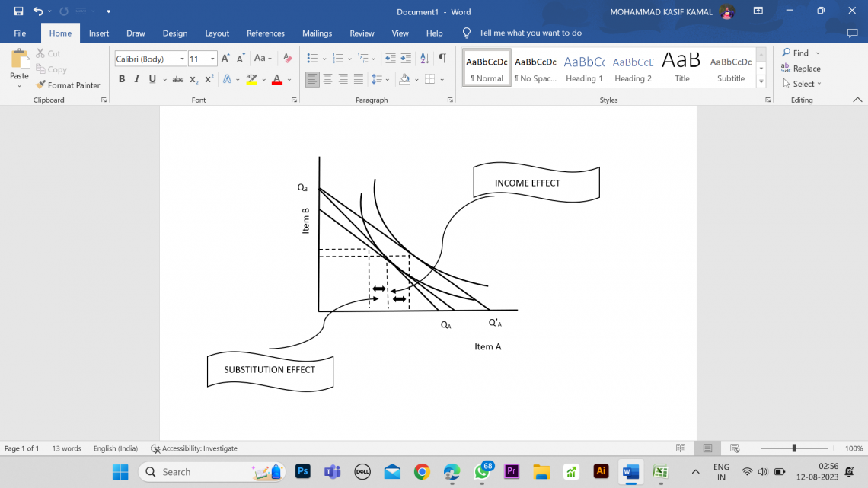Adjust the zoom slider in status bar
This screenshot has width=868, height=488.
point(794,448)
